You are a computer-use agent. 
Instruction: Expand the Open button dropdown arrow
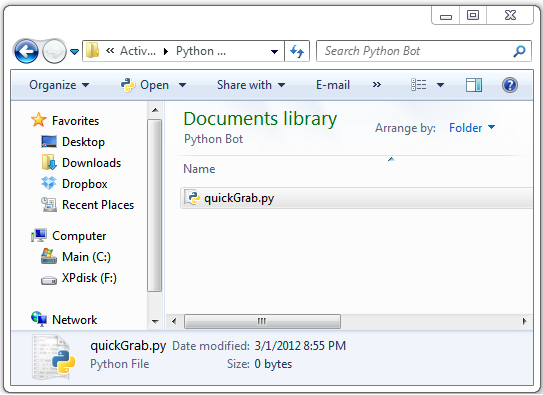(183, 85)
